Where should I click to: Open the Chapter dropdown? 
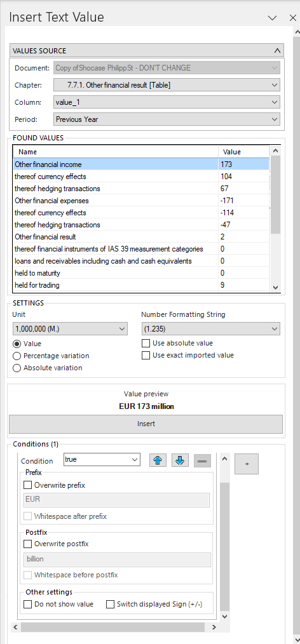[167, 85]
